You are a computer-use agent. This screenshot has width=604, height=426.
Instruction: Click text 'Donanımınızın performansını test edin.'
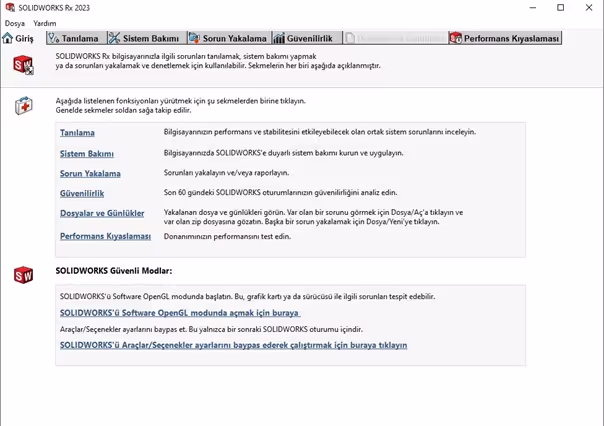pos(227,236)
